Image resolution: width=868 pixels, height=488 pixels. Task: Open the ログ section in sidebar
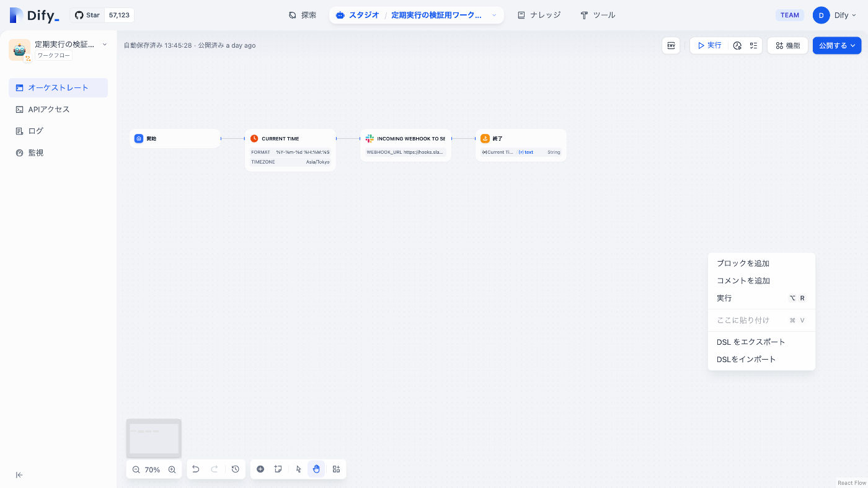36,131
